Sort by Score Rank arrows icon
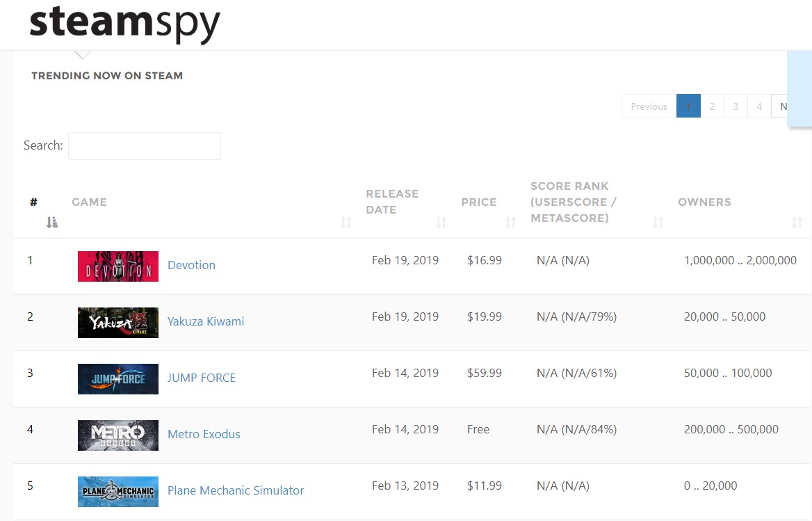 point(658,223)
